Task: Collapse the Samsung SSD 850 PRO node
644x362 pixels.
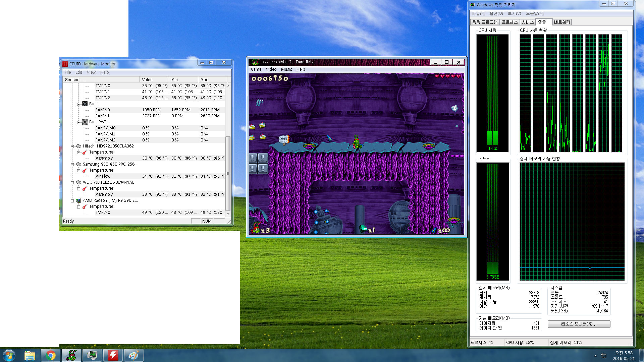Action: tap(72, 165)
